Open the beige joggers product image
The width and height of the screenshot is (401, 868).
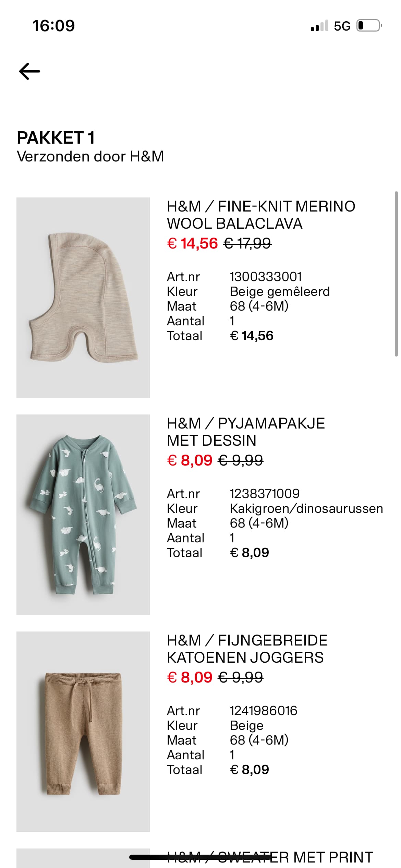point(83,731)
